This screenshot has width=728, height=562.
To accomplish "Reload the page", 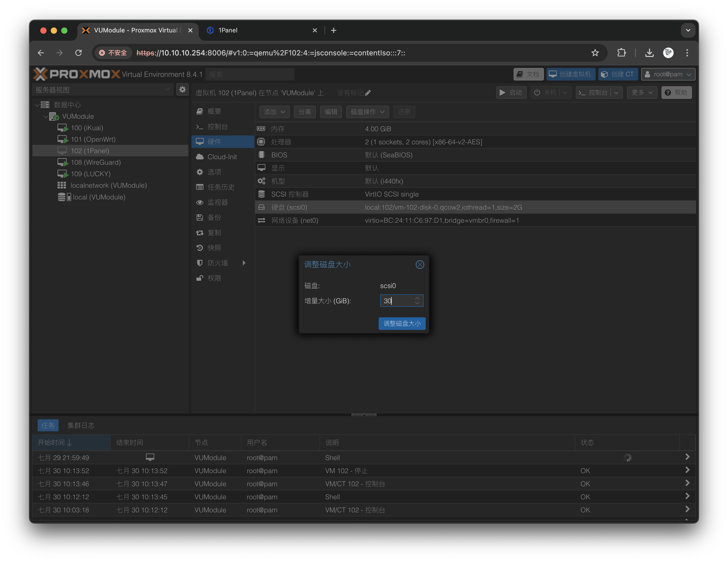I will (x=79, y=53).
